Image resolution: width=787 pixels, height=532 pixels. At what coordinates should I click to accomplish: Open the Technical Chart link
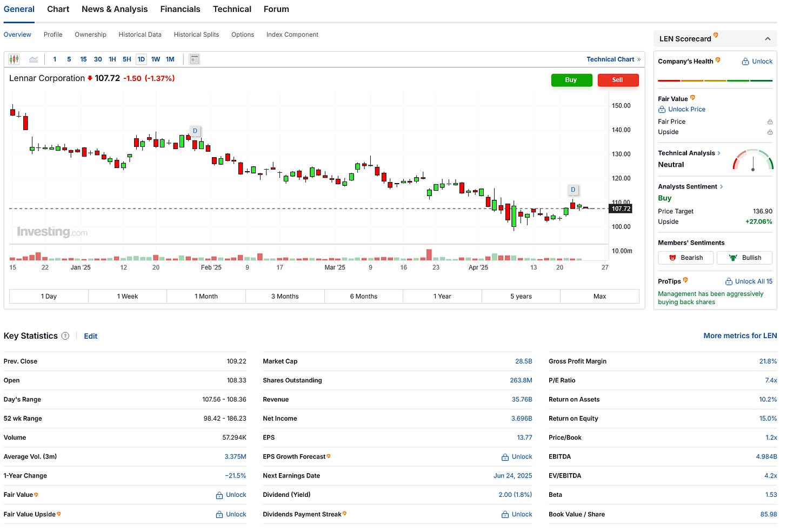coord(613,59)
